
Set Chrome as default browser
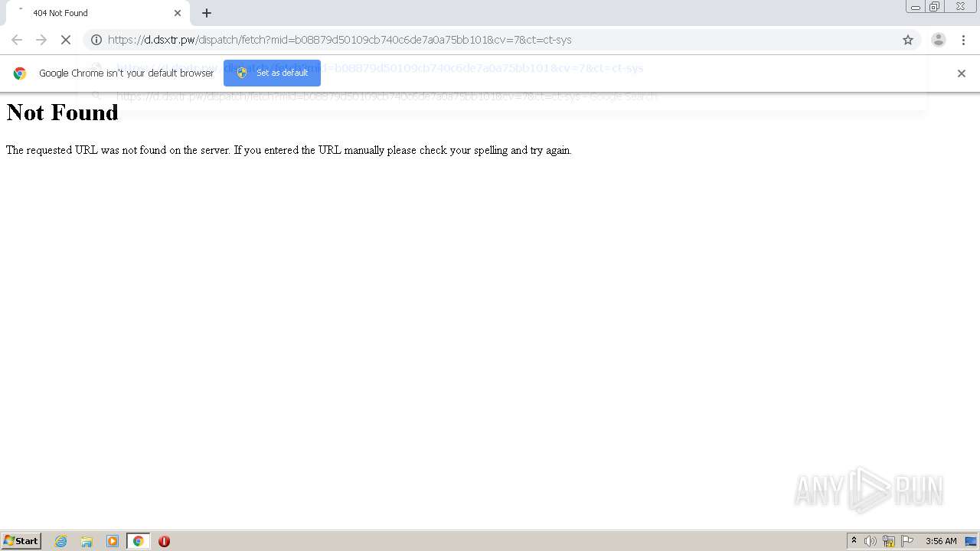tap(272, 73)
